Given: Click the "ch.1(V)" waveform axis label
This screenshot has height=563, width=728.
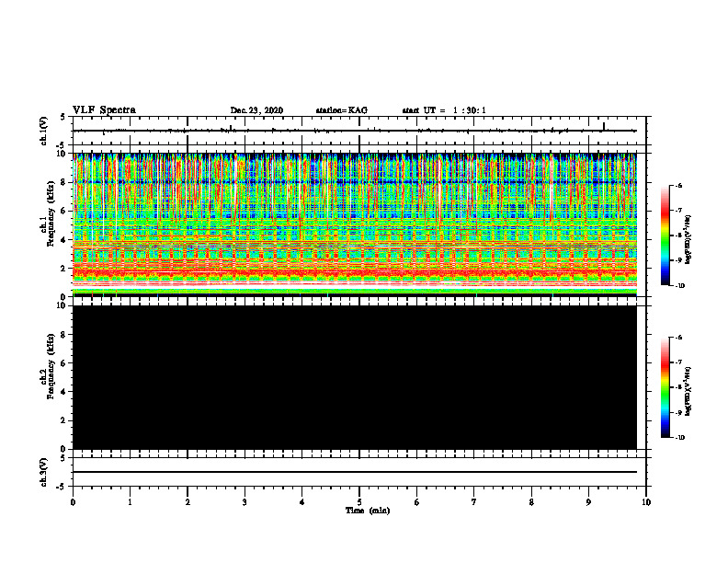Looking at the screenshot, I should click(x=44, y=131).
